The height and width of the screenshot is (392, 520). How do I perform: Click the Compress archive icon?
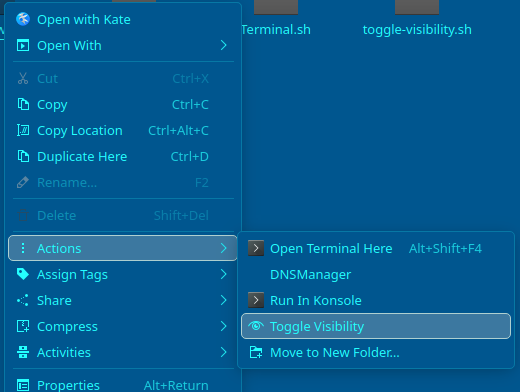[23, 326]
